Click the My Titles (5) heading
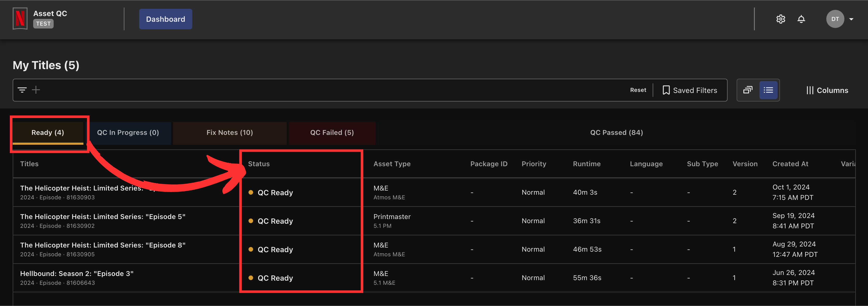Viewport: 868px width, 306px height. [x=46, y=65]
